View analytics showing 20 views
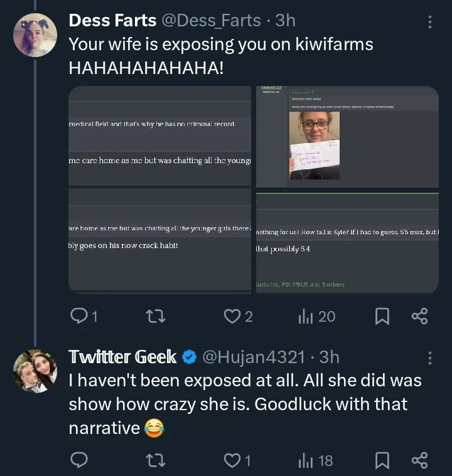The height and width of the screenshot is (476, 452). [x=316, y=316]
